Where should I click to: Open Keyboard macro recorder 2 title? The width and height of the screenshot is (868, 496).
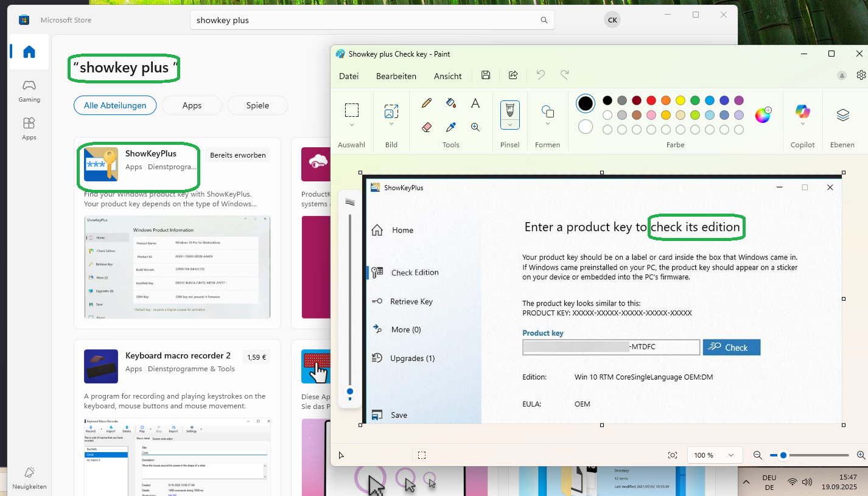(x=178, y=355)
